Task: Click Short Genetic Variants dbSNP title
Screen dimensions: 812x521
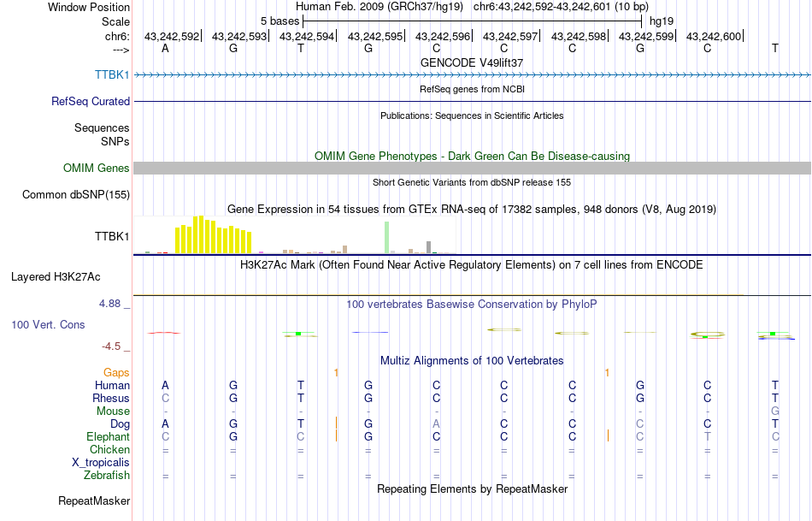Action: pos(472,182)
